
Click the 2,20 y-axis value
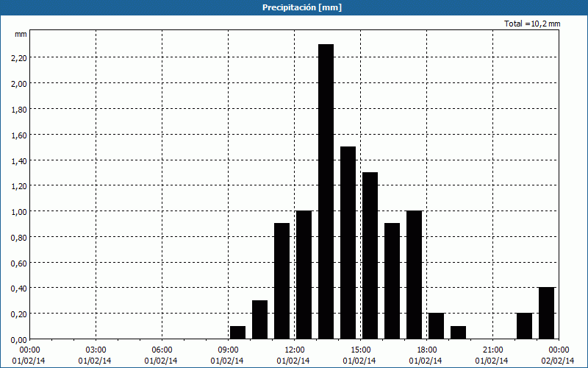pyautogui.click(x=19, y=58)
